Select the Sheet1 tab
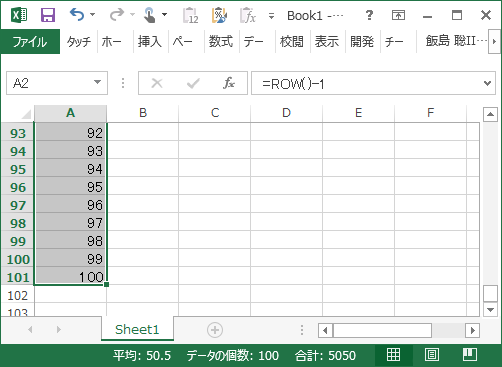The width and height of the screenshot is (502, 367). coord(137,329)
